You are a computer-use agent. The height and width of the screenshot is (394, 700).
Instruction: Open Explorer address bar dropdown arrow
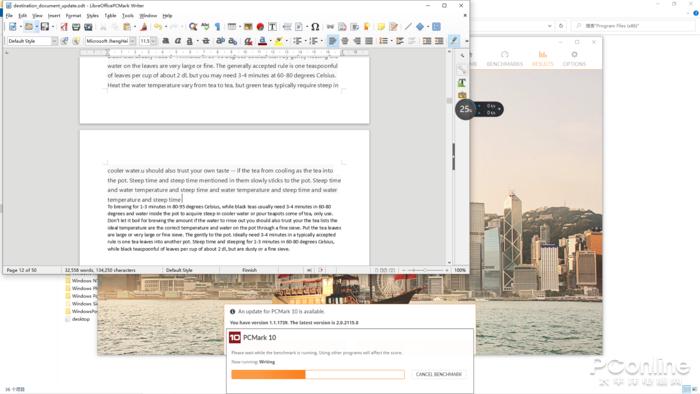(550, 26)
